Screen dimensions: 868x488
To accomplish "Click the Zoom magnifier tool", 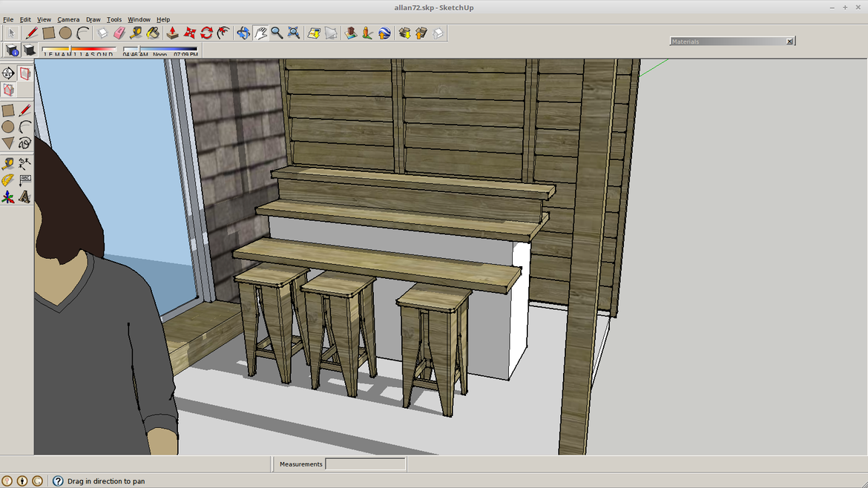I will click(277, 33).
